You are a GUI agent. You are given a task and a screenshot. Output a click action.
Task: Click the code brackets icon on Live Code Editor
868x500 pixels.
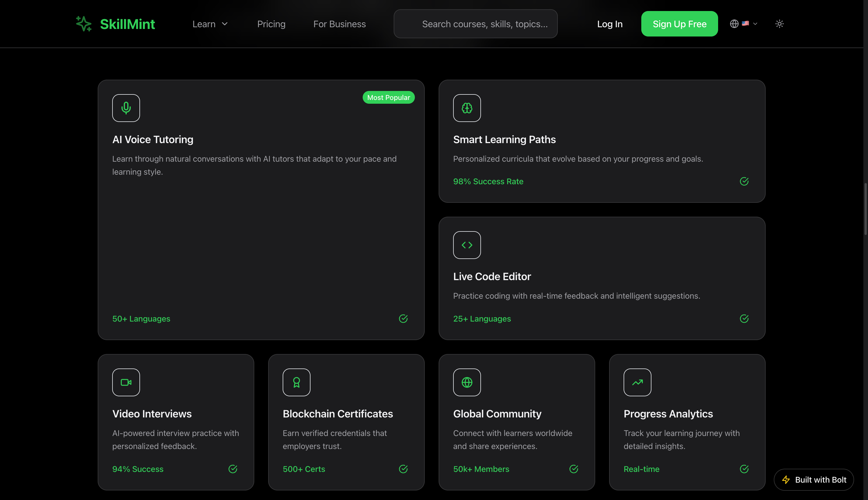pyautogui.click(x=467, y=245)
